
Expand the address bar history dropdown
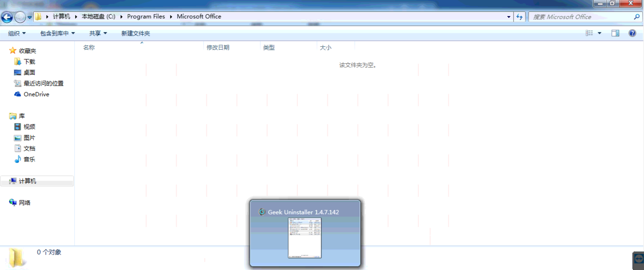(x=508, y=17)
